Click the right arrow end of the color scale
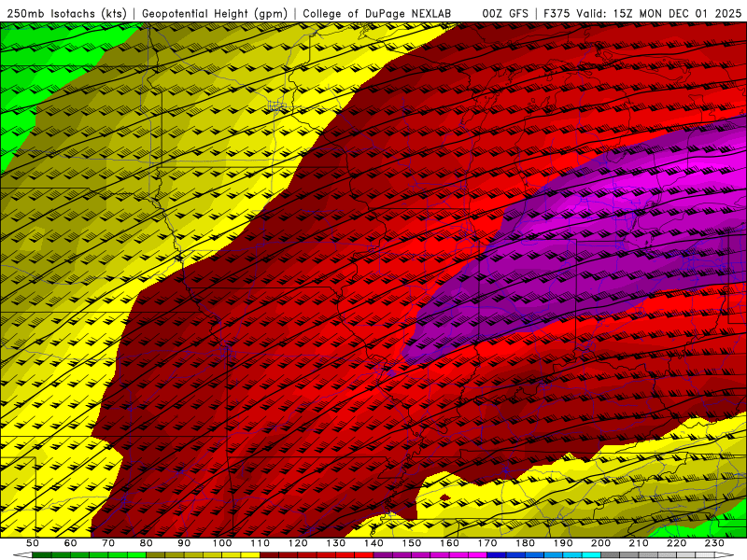 point(725,554)
